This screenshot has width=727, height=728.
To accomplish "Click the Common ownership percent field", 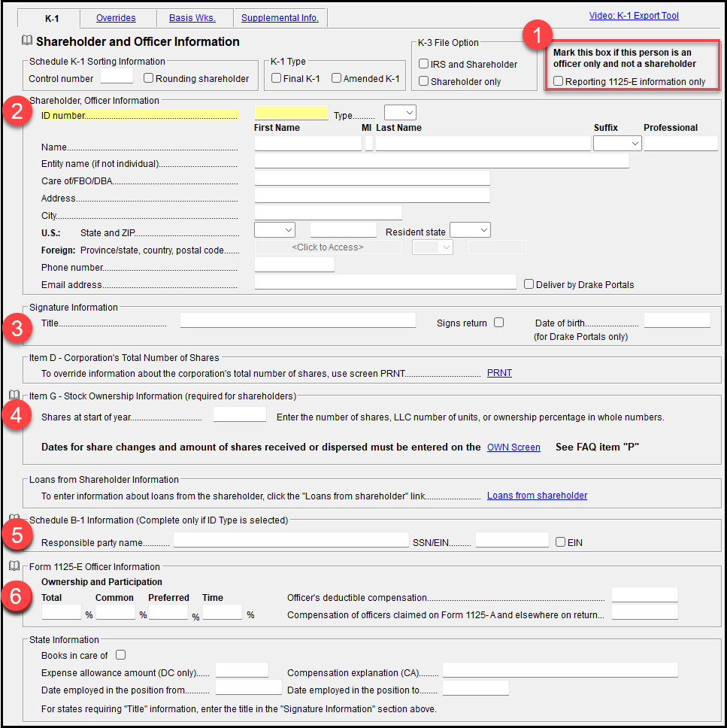I will click(116, 612).
